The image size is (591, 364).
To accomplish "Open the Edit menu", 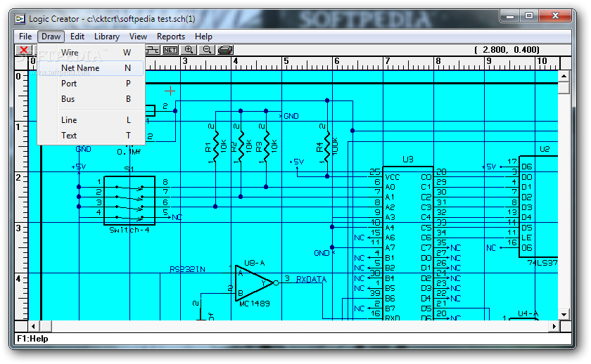I will click(77, 37).
